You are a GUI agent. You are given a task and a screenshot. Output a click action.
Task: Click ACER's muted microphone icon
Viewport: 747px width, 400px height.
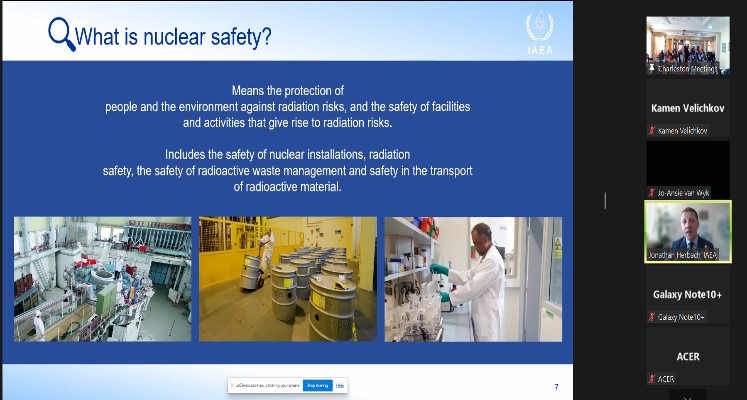[652, 379]
